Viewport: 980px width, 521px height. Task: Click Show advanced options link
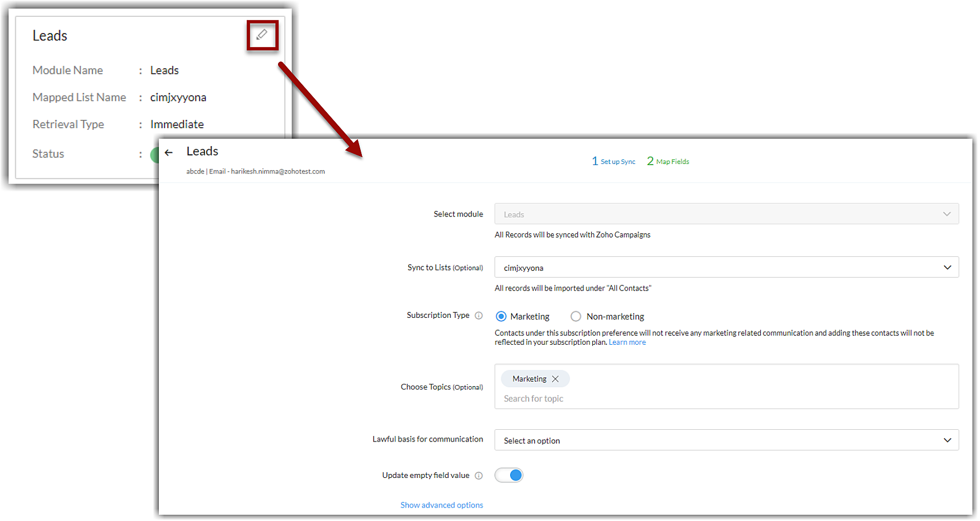(x=441, y=505)
